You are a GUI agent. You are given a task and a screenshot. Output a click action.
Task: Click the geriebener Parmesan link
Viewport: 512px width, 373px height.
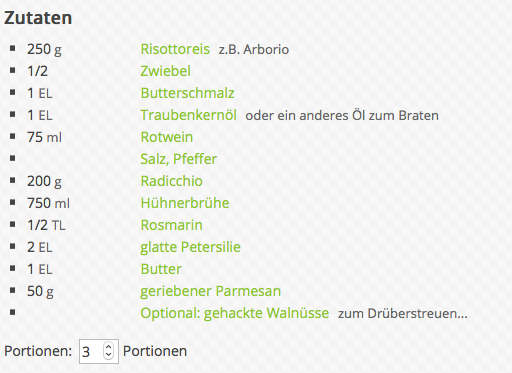tap(210, 291)
